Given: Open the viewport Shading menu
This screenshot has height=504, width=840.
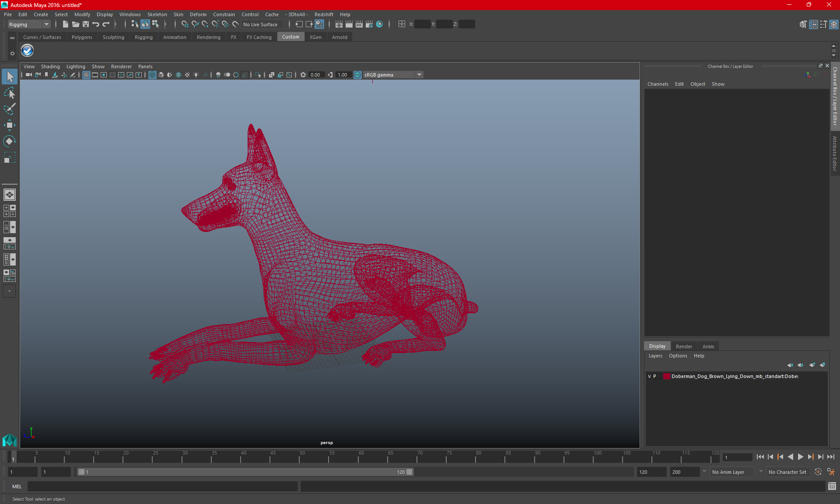Looking at the screenshot, I should [x=50, y=66].
